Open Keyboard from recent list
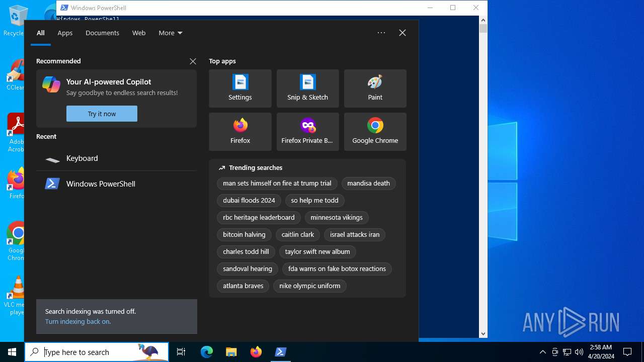 pos(116,158)
